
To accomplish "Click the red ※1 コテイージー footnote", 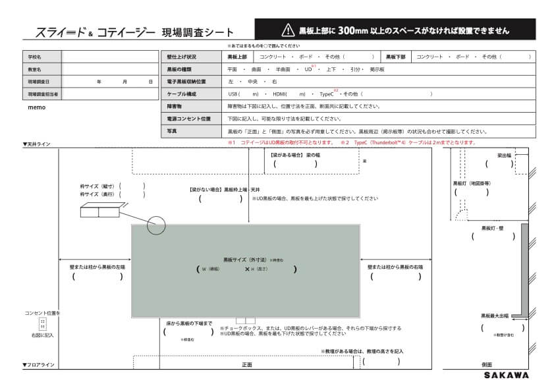I will 281,142.
